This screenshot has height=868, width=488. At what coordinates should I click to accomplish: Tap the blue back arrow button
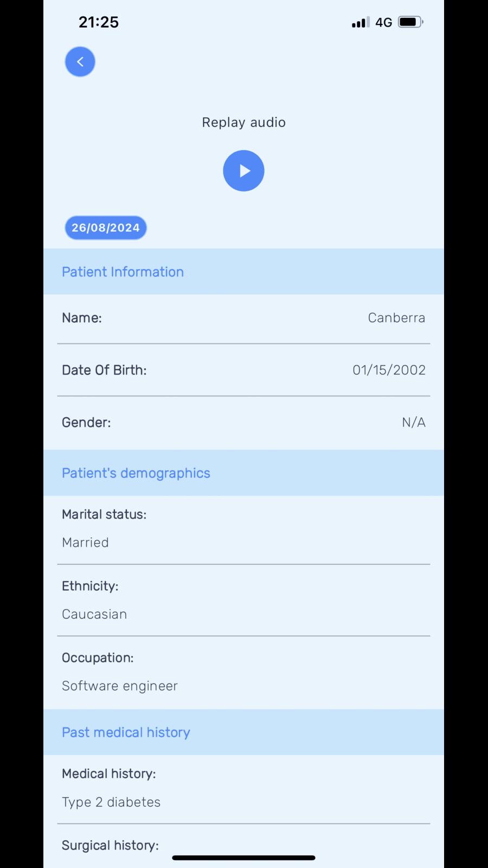80,62
